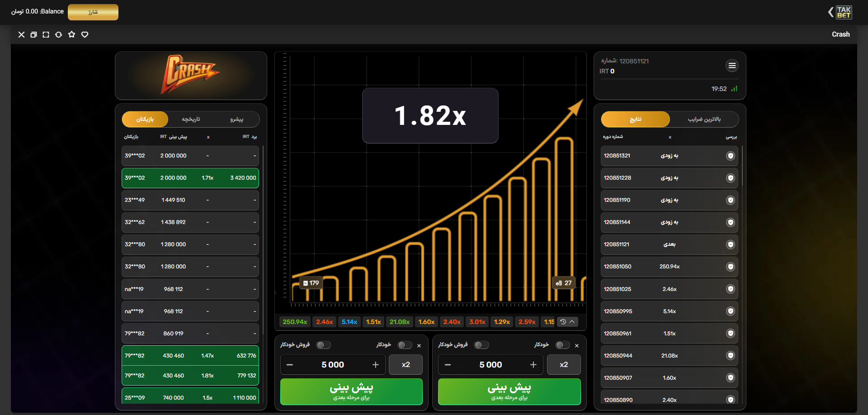This screenshot has width=868, height=415.
Task: Click shield verify icon for round 120851050
Action: 730,267
